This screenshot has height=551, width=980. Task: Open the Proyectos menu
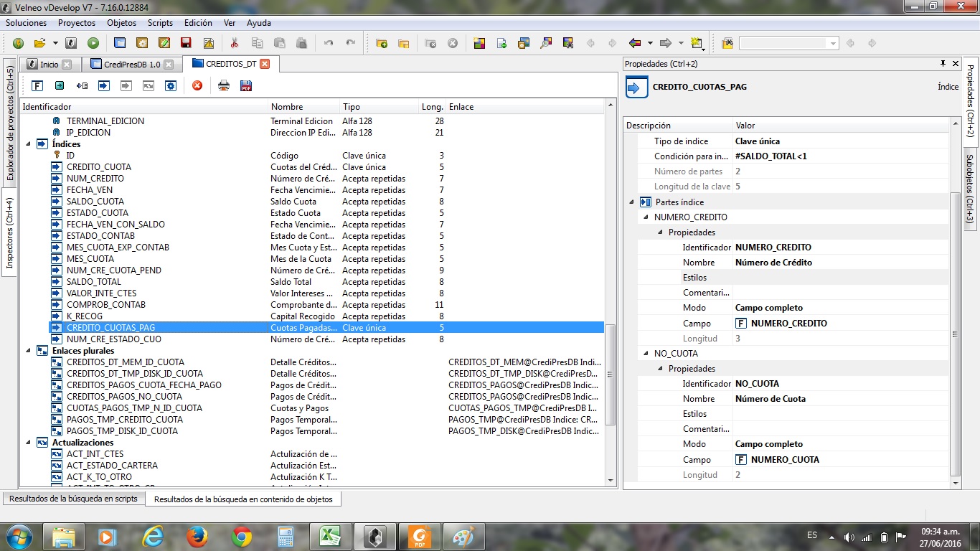pos(77,23)
